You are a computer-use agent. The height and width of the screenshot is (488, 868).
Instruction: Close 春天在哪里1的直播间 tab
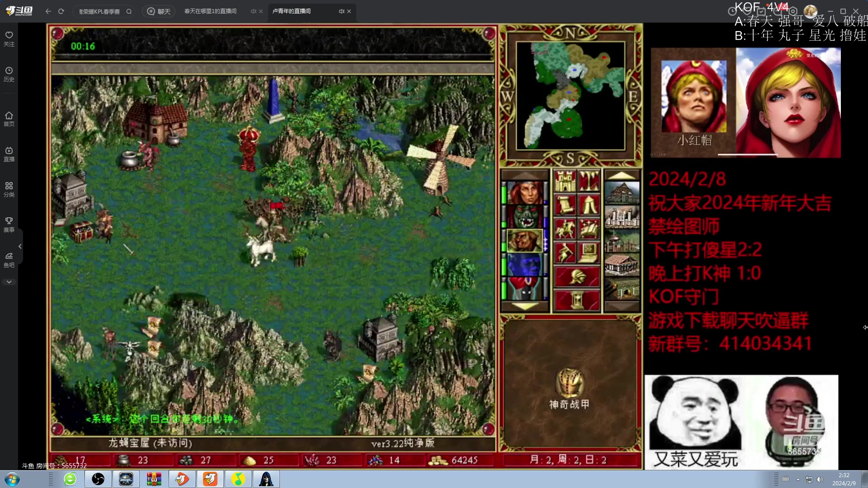pos(261,11)
